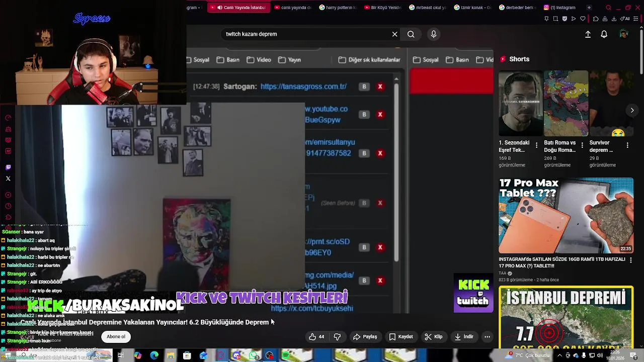Open 'Diğer sık kullanılanlar' folder
644x362 pixels.
click(370, 60)
